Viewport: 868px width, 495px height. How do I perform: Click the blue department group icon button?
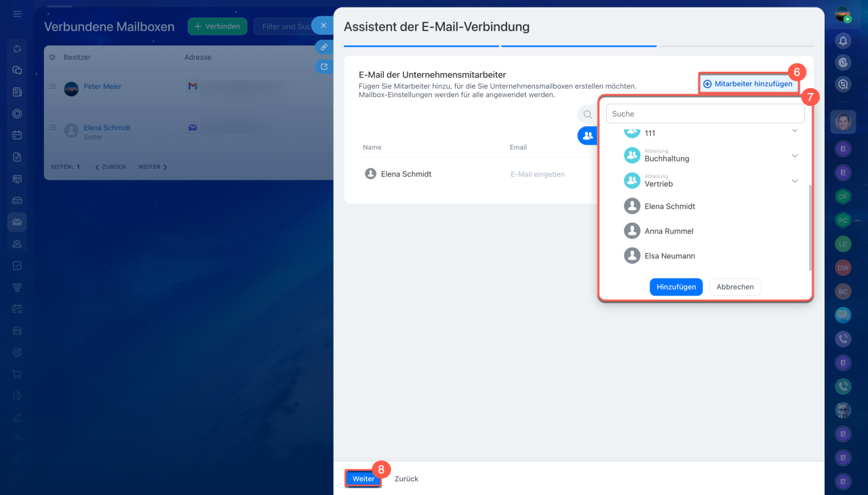click(587, 136)
